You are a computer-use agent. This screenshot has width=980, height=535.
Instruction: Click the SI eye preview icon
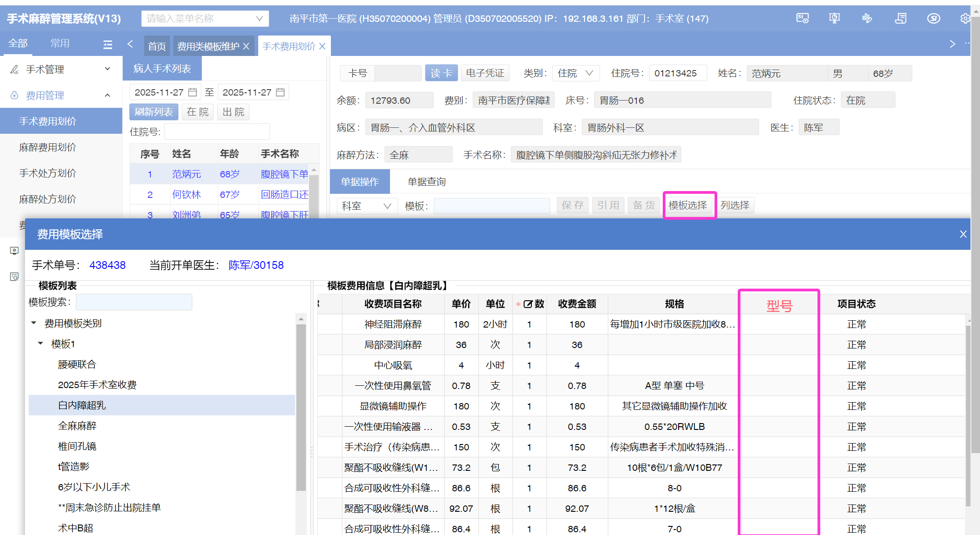point(802,19)
